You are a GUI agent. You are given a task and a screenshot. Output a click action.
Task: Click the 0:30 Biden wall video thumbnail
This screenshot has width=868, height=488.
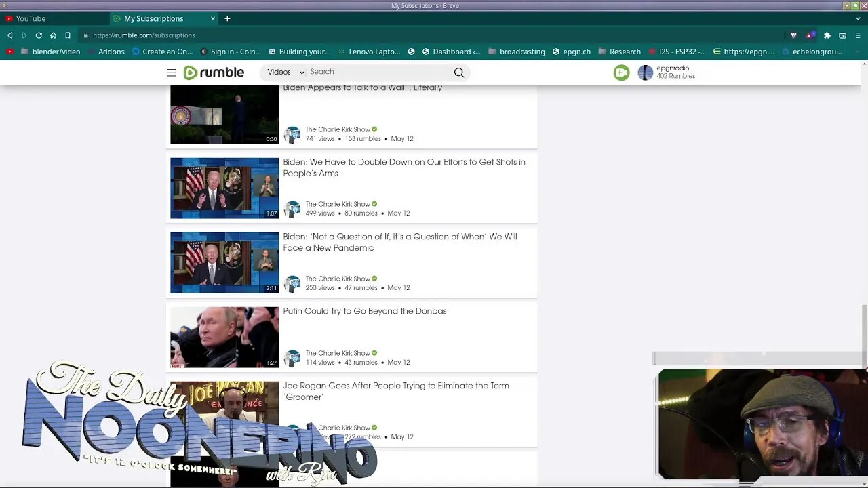[x=224, y=115]
